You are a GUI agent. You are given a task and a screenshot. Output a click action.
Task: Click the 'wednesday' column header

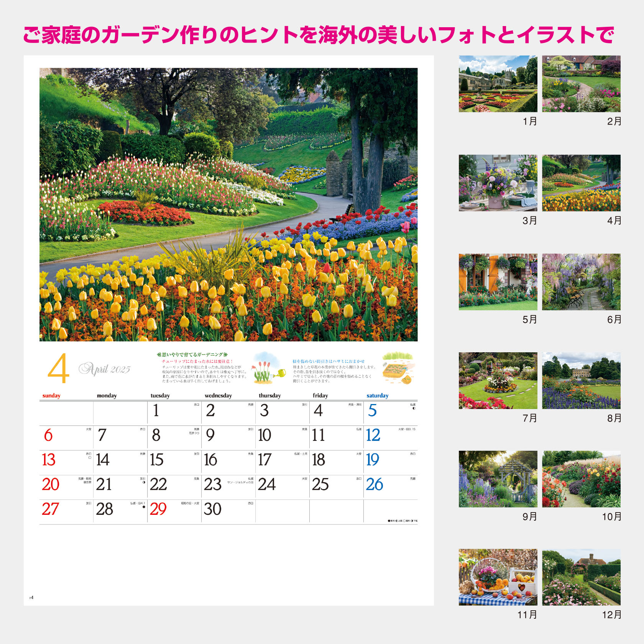pos(218,396)
